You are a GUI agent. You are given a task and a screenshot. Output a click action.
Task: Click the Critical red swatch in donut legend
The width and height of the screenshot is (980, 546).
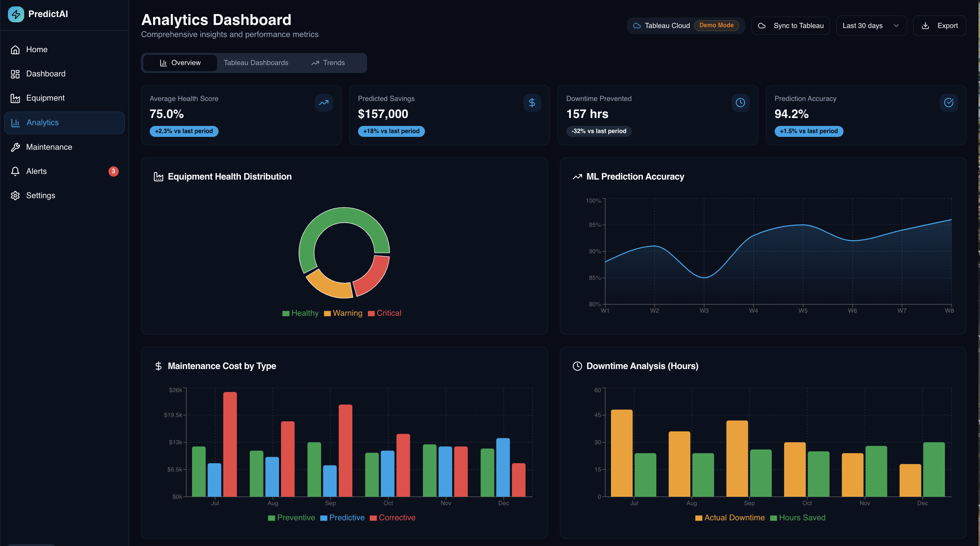point(371,313)
